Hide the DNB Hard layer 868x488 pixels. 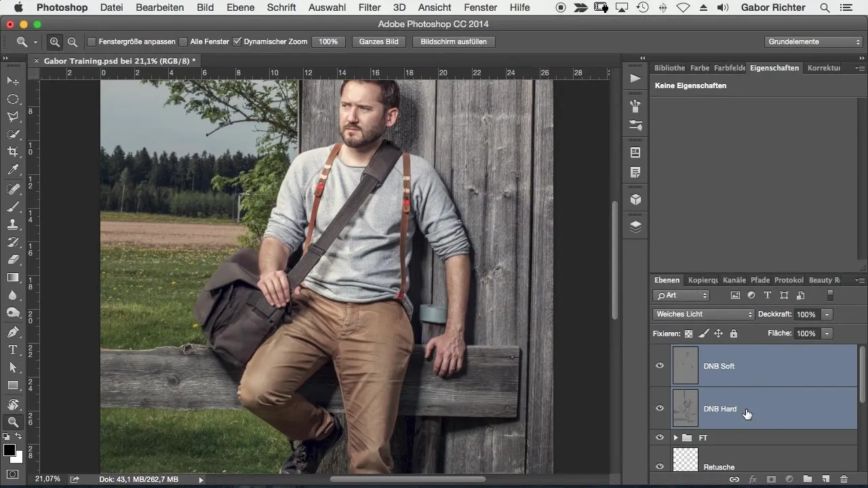pos(659,408)
